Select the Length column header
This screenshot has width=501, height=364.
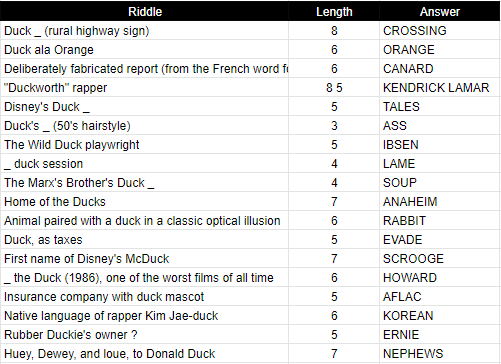click(x=334, y=11)
